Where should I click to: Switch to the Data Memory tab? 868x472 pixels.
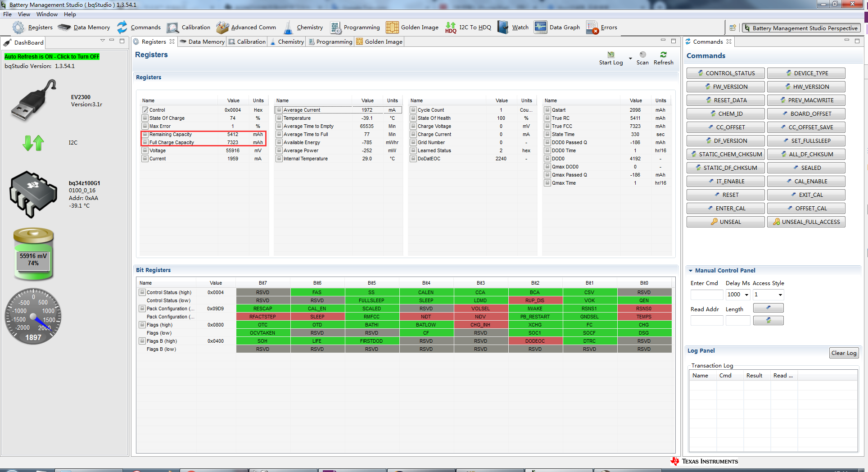pyautogui.click(x=202, y=42)
